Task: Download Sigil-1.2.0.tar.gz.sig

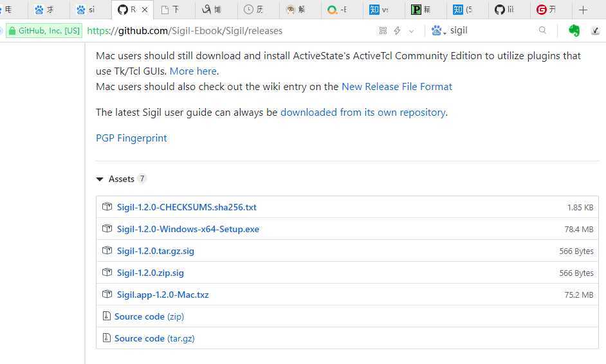Action: point(156,251)
